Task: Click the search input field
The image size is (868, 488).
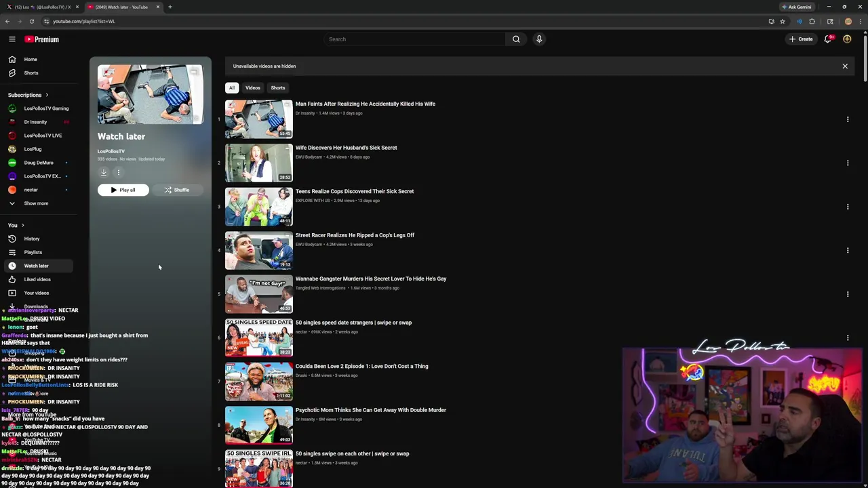Action: (x=415, y=39)
